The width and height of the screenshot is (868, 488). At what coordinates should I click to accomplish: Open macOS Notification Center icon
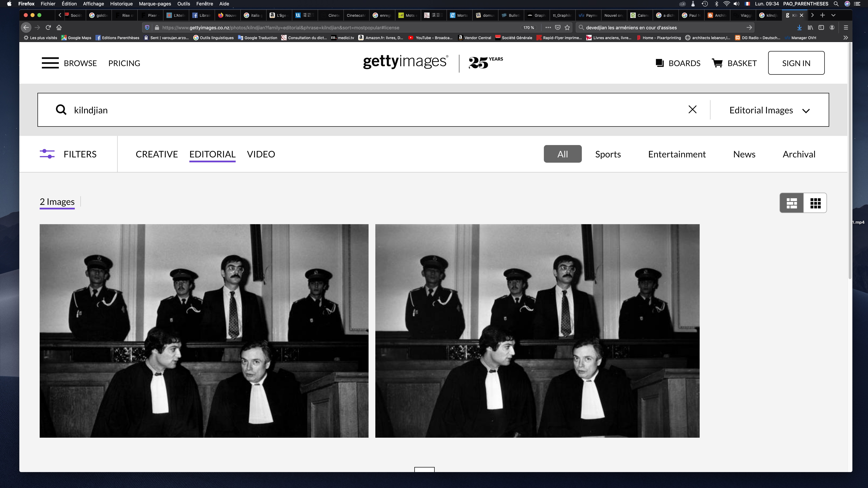point(857,4)
